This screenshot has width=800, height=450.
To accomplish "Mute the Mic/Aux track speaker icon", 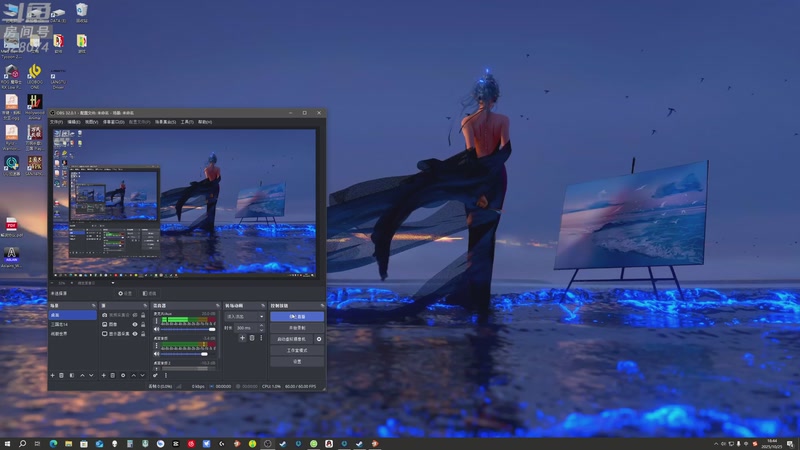I will click(157, 329).
